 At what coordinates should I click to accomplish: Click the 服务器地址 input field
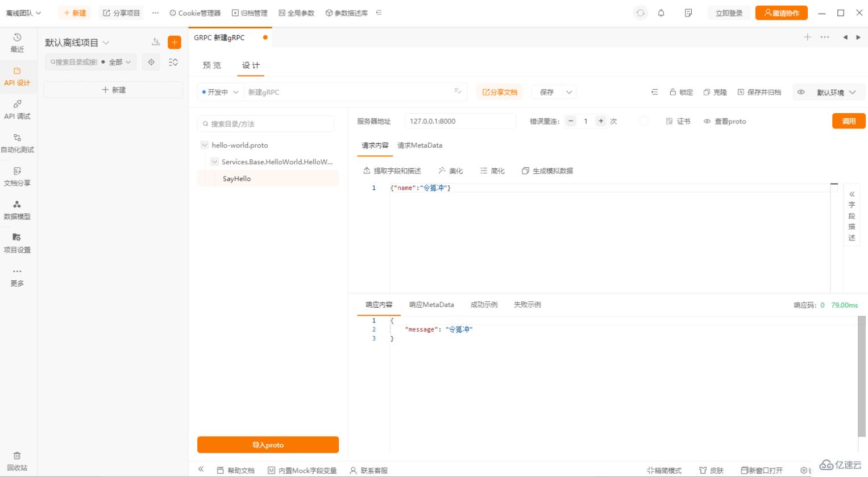pyautogui.click(x=460, y=121)
